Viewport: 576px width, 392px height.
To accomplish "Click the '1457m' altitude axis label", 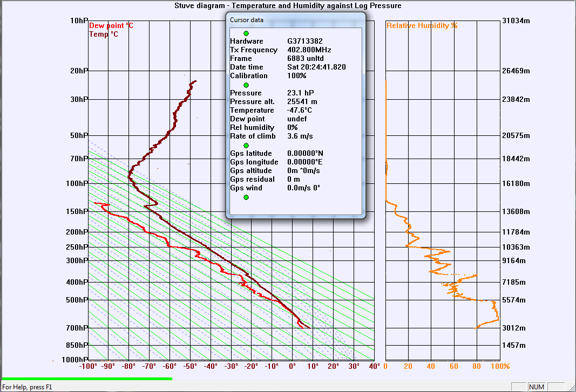I will click(x=514, y=345).
